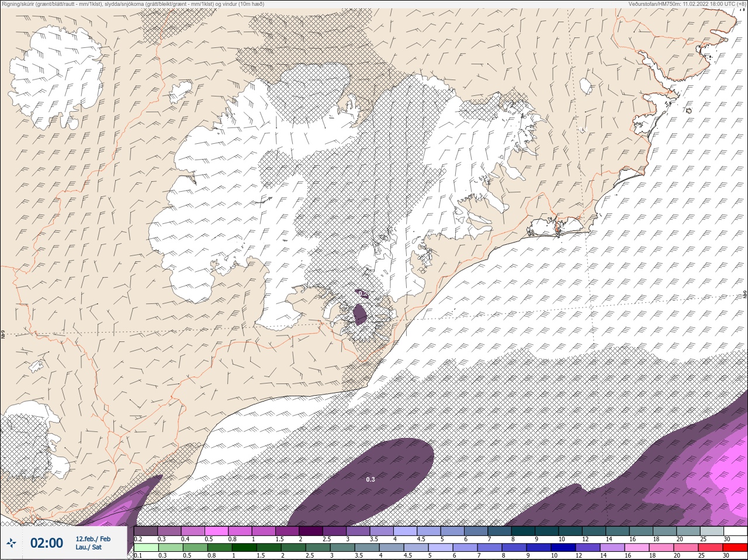
Task: Select the bottom-row green swatch labeled 0.5
Action: tap(195, 548)
